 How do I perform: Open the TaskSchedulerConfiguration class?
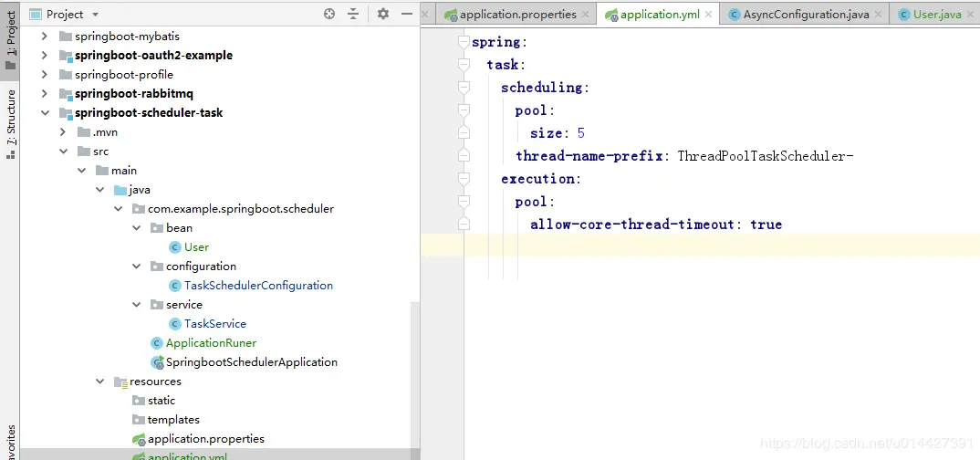[258, 286]
